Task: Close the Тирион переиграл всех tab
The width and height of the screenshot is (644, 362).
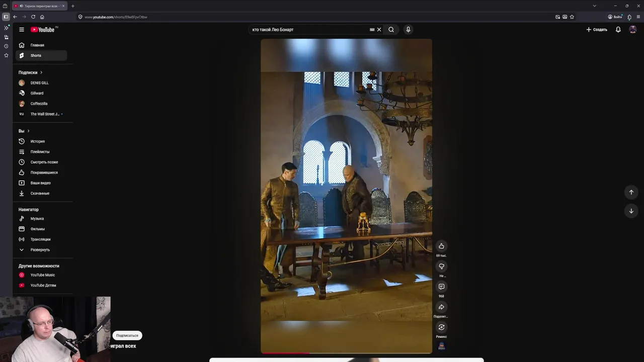Action: (x=63, y=6)
